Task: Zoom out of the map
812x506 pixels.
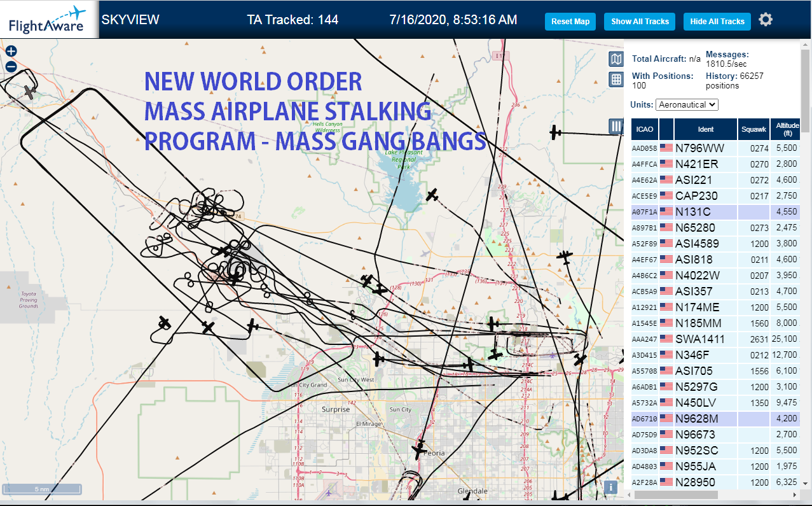Action: tap(11, 66)
